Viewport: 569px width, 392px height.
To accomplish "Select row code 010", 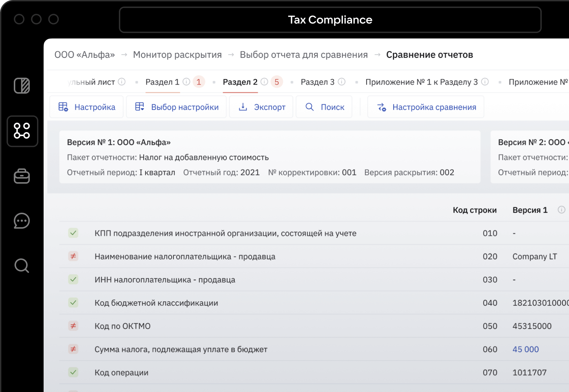I will (490, 233).
